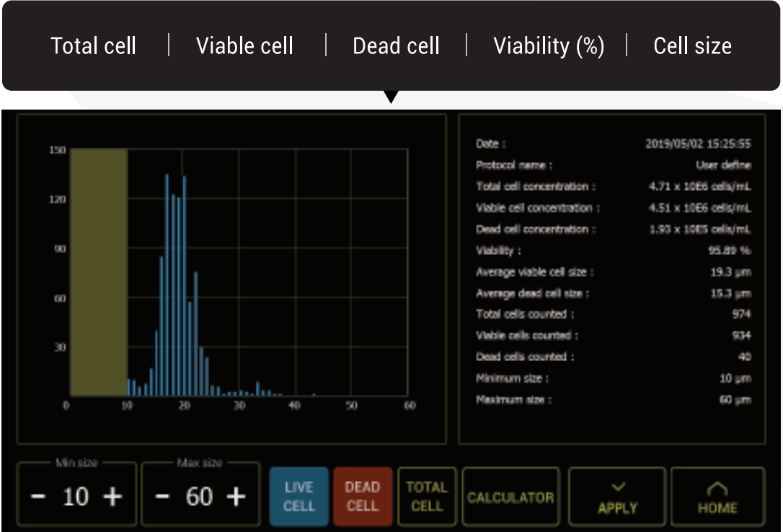Click the Min size value 10
Image resolution: width=783 pixels, height=532 pixels.
coord(76,497)
